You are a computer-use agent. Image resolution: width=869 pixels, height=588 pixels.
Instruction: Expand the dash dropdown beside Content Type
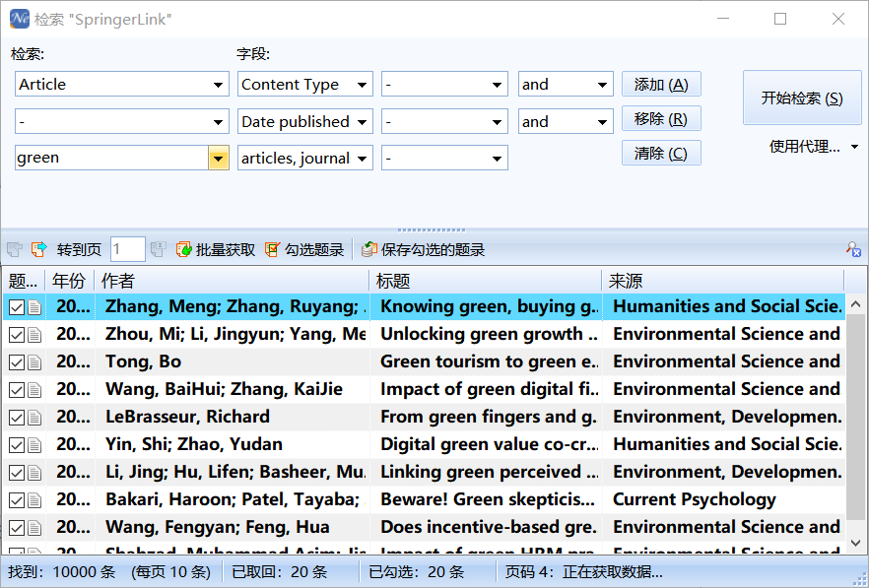tap(498, 85)
